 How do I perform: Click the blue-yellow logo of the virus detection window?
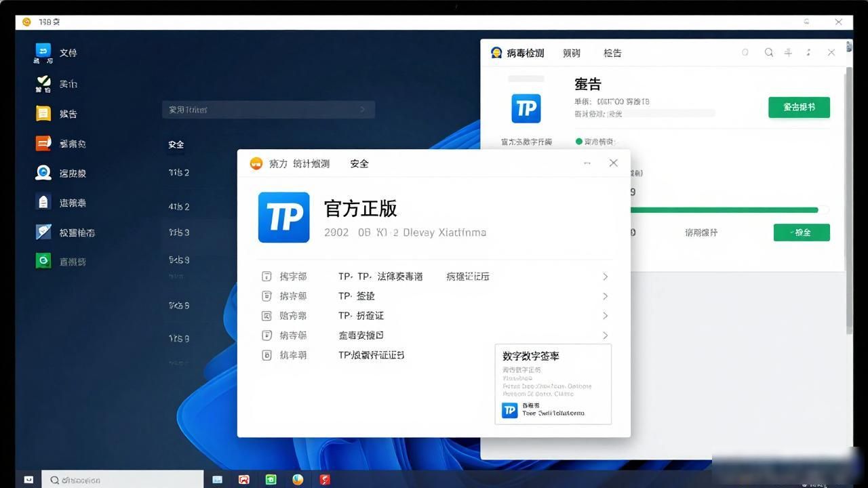pos(496,52)
